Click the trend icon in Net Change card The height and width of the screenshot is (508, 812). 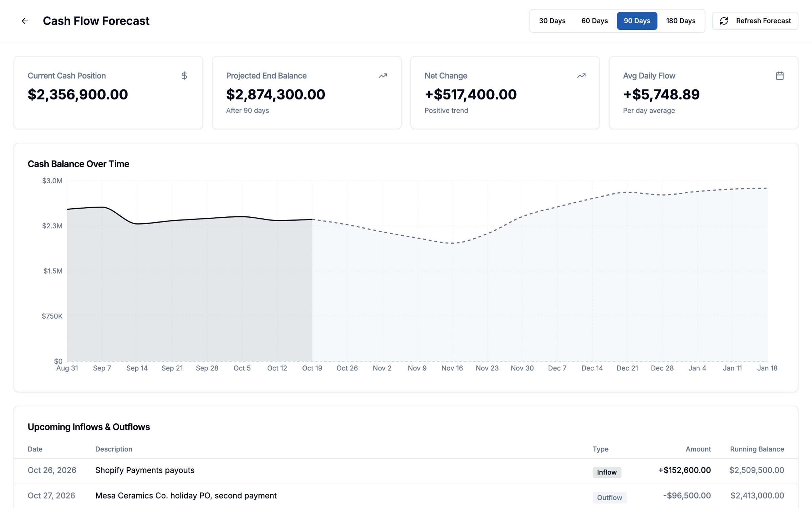point(581,76)
